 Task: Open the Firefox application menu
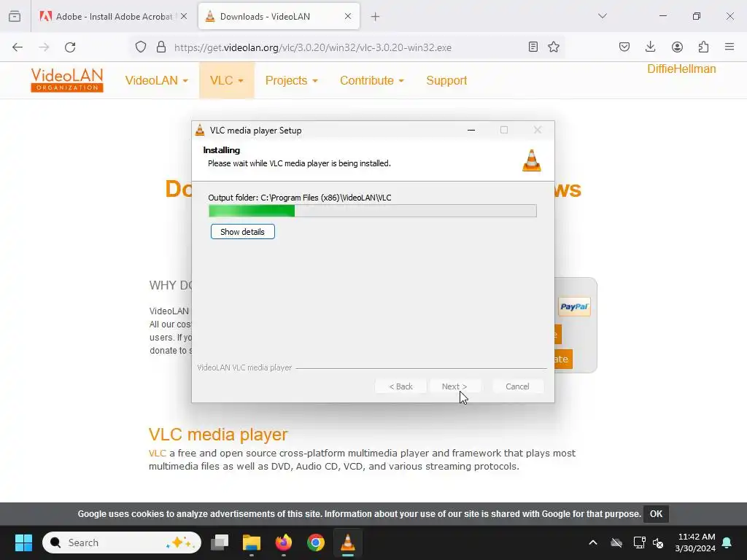729,47
